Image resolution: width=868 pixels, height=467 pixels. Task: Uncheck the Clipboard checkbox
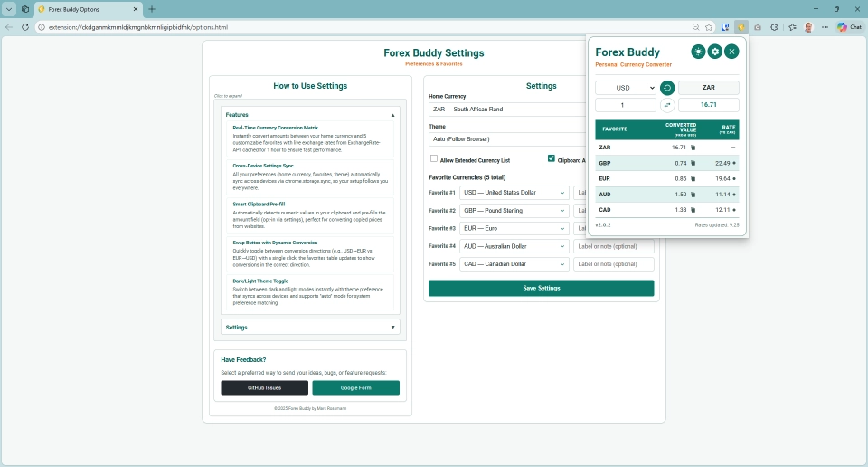point(552,158)
